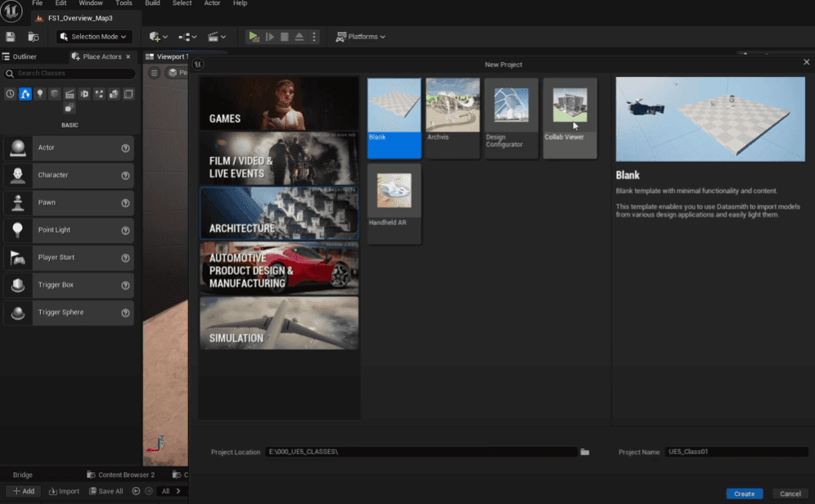Click the help icon beside Point Light
The height and width of the screenshot is (504, 815).
(125, 231)
